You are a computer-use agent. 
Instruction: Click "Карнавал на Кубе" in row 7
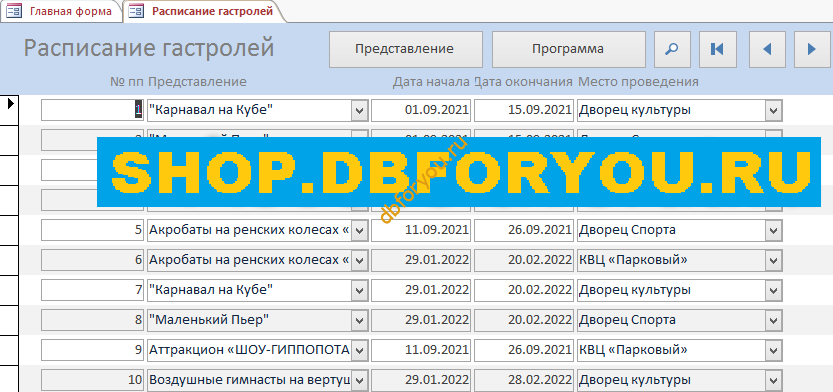pos(211,290)
